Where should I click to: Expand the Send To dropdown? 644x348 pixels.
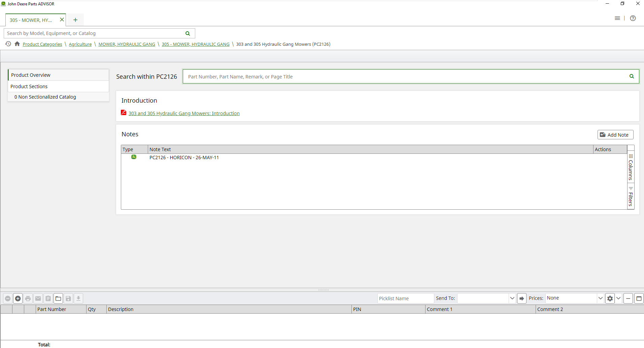pos(512,299)
